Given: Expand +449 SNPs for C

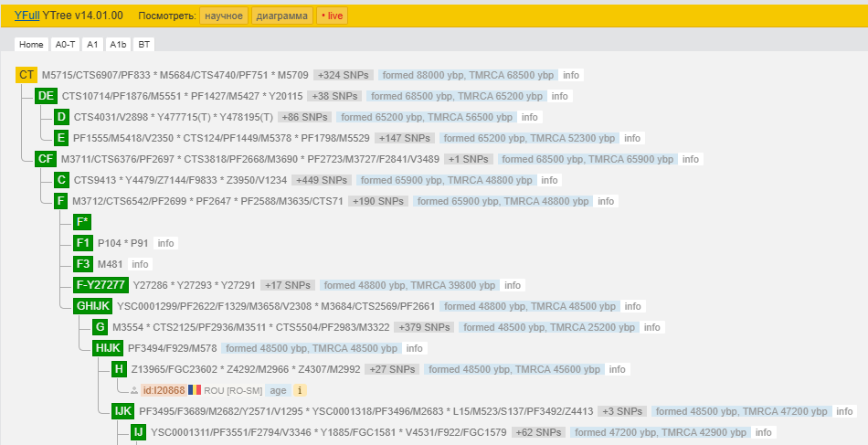Looking at the screenshot, I should coord(322,180).
